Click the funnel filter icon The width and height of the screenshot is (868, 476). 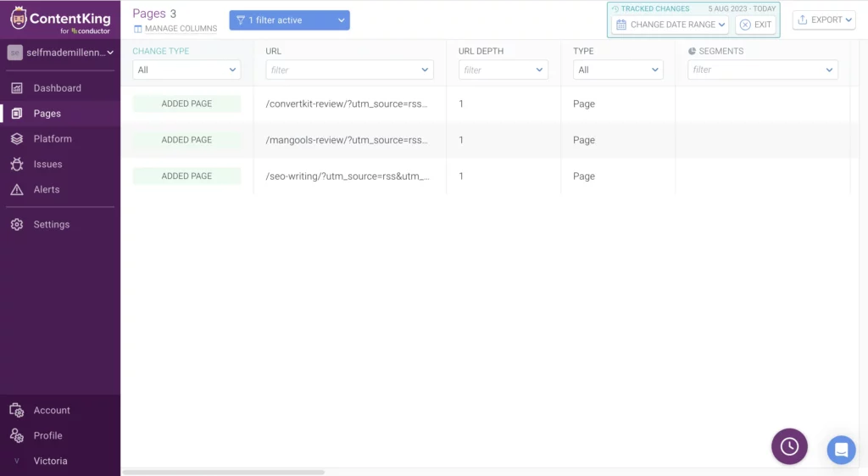240,20
